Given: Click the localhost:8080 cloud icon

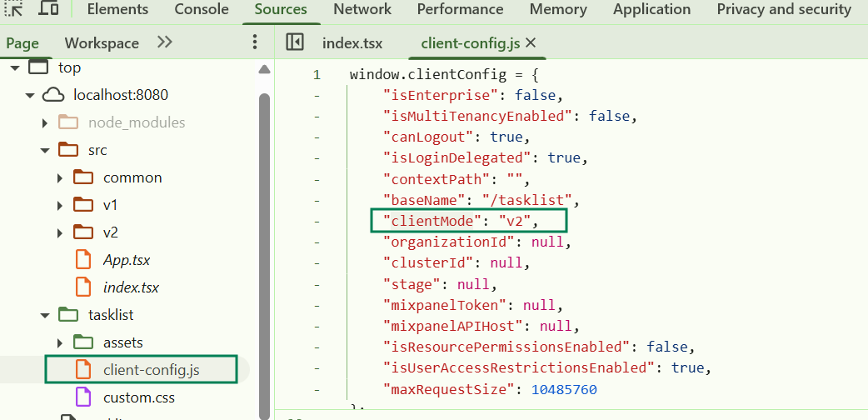Looking at the screenshot, I should [x=53, y=95].
